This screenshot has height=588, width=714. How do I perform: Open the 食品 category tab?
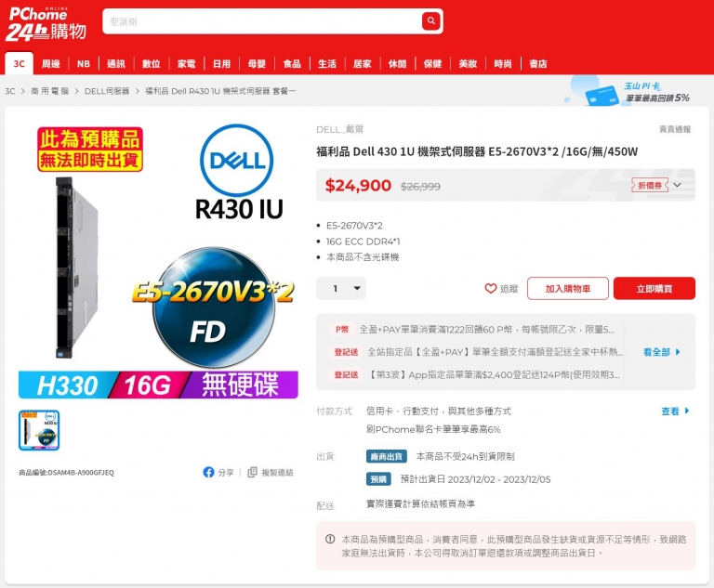point(292,64)
